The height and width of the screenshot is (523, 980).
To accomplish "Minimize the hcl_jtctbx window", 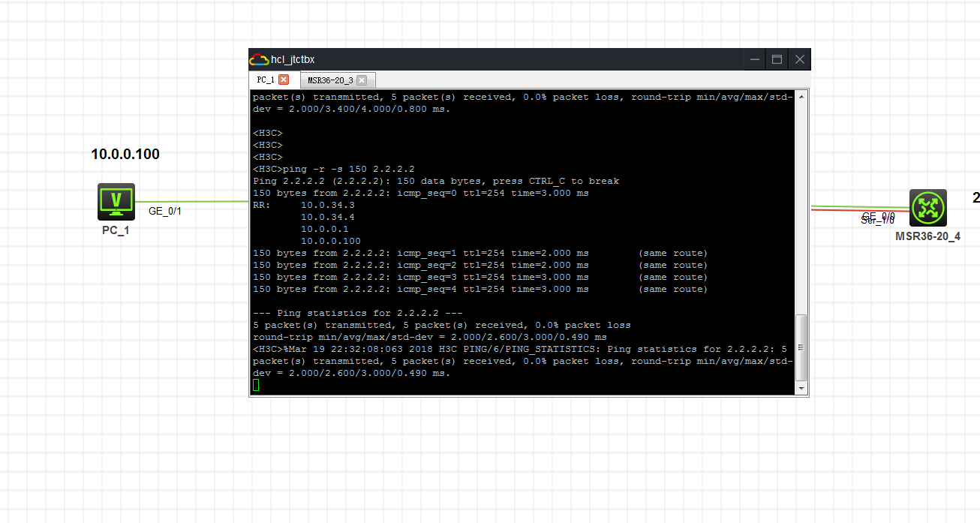I will pyautogui.click(x=754, y=59).
